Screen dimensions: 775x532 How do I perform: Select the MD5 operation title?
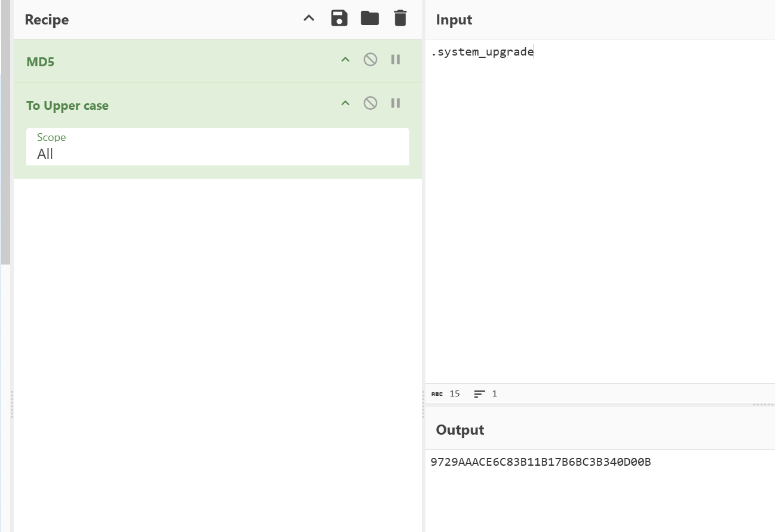click(x=41, y=62)
